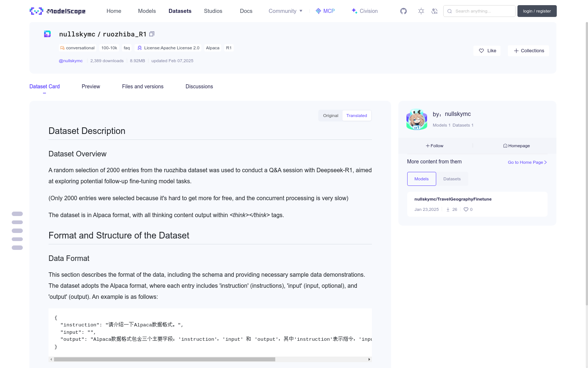Click the Civision sparkle icon
The image size is (588, 368).
354,11
